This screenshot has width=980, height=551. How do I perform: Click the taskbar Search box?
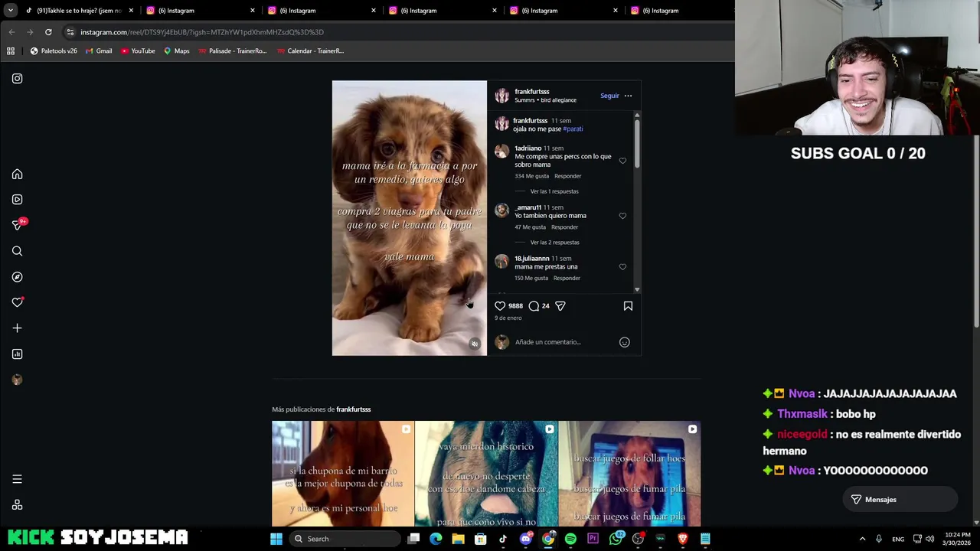346,539
